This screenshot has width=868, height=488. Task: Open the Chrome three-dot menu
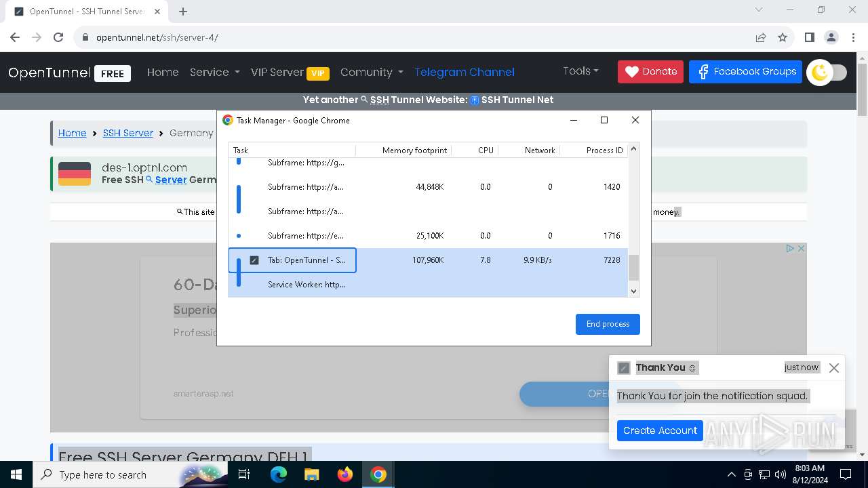pos(852,37)
